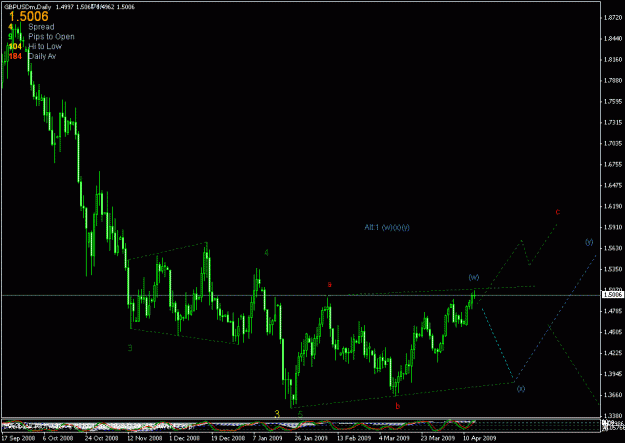
Task: Click the 1.3380 price axis level
Action: click(x=613, y=415)
